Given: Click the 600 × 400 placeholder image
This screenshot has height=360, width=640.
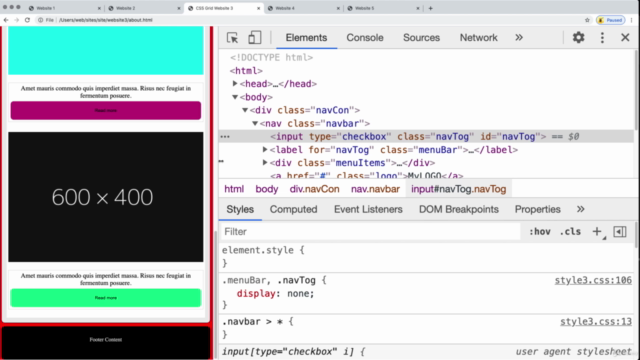Looking at the screenshot, I should point(106,197).
